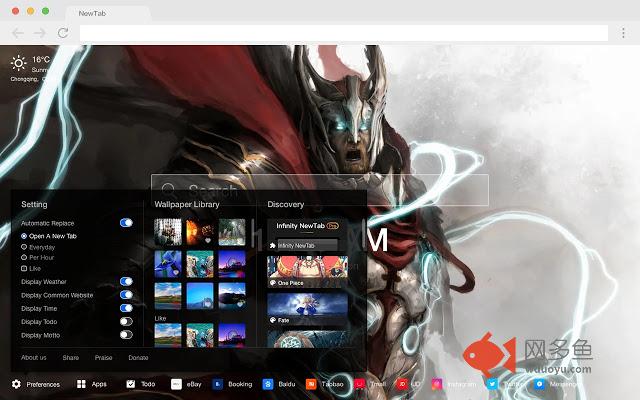640x400 pixels.
Task: Click the About us link
Action: point(33,357)
